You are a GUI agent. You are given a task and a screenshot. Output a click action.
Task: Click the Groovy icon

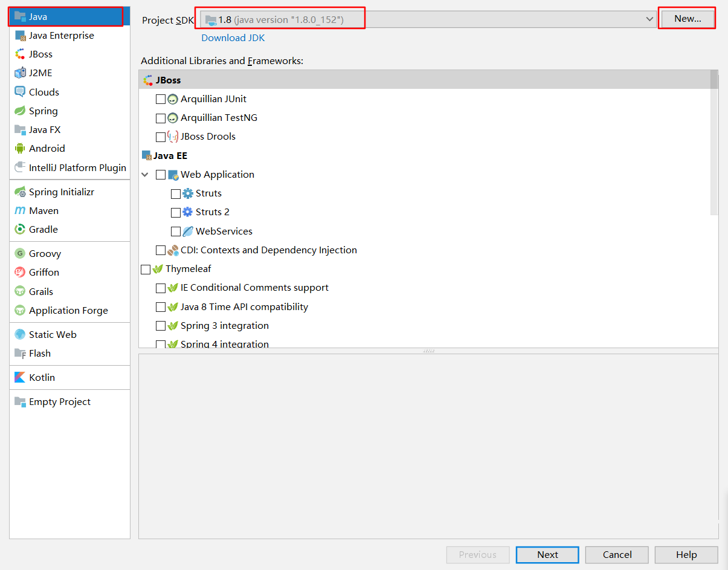pyautogui.click(x=20, y=253)
